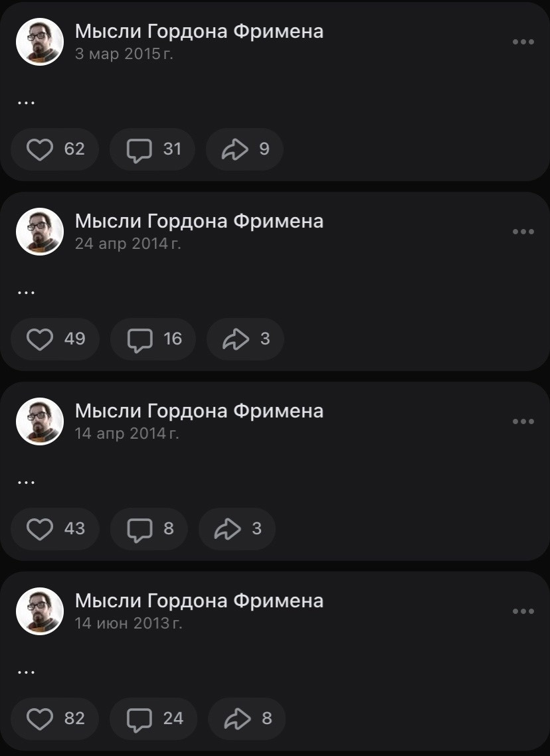Share the 3 мар 2015 post

pos(244,149)
